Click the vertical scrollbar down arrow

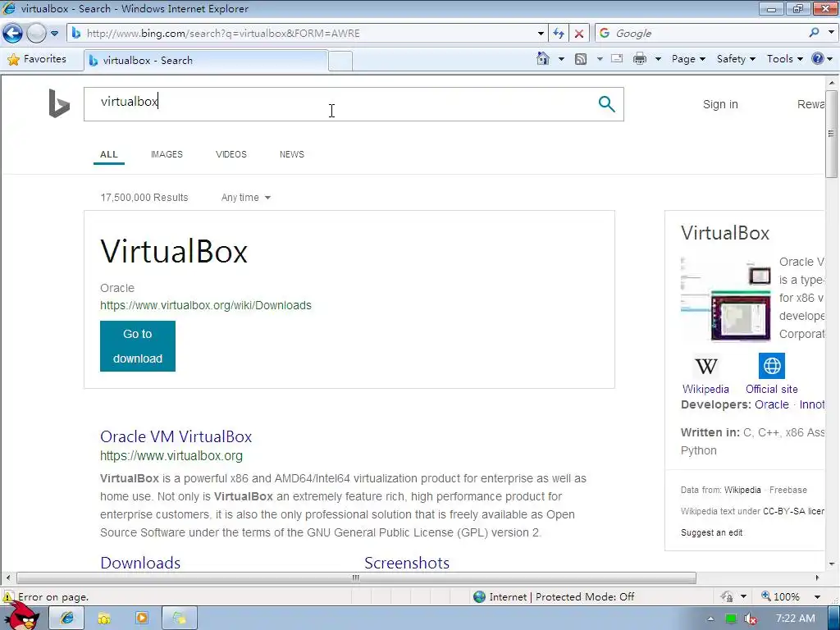[x=832, y=564]
